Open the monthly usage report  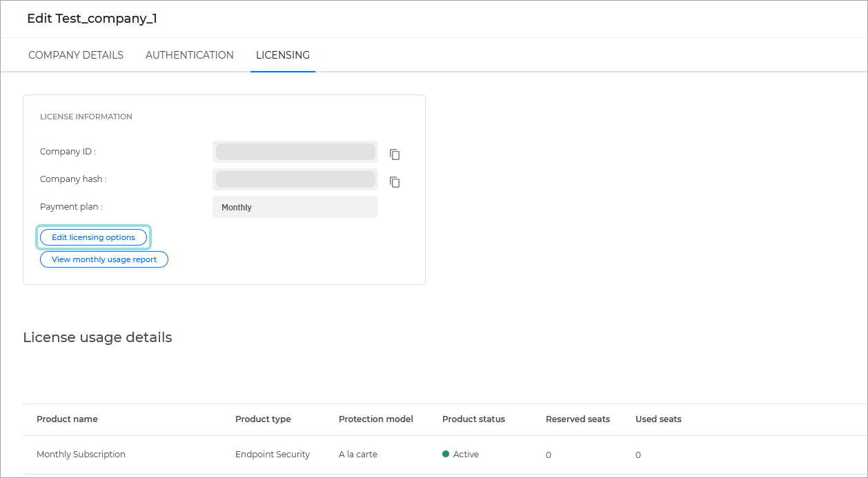[103, 259]
